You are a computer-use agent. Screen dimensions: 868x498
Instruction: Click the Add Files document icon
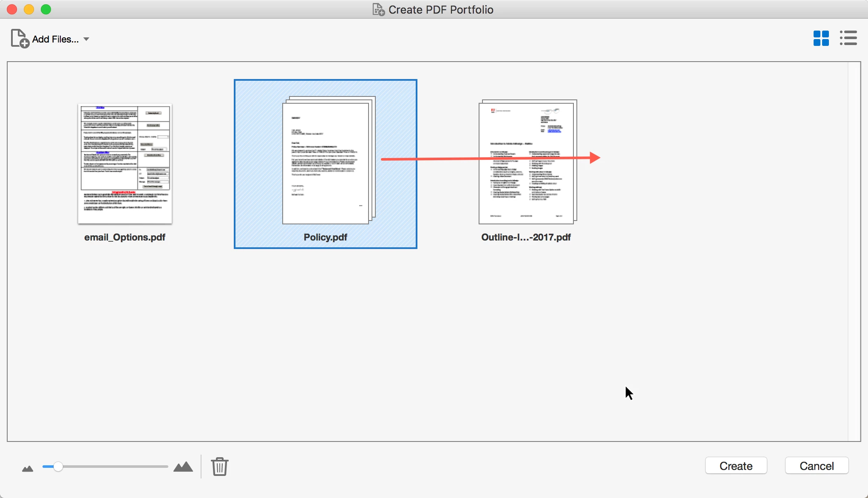[x=20, y=39]
